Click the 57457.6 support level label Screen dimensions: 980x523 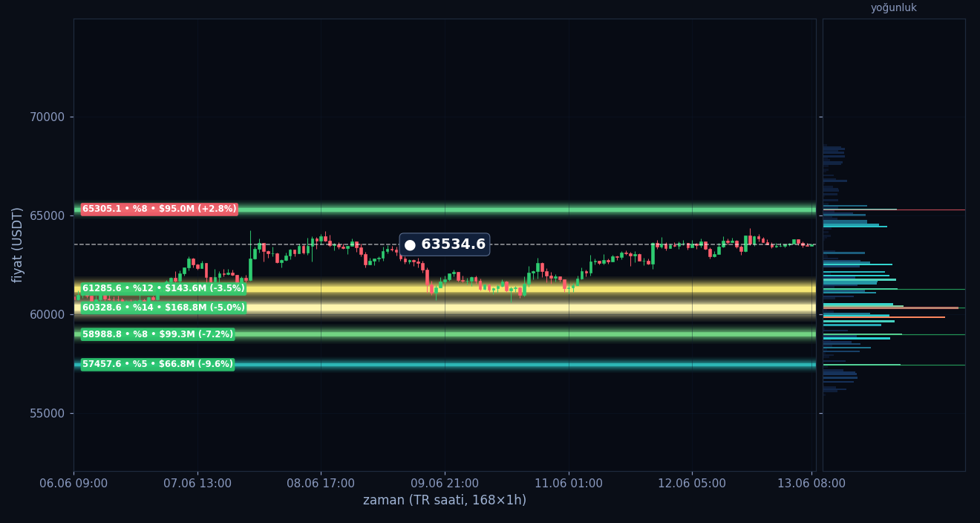coord(157,364)
